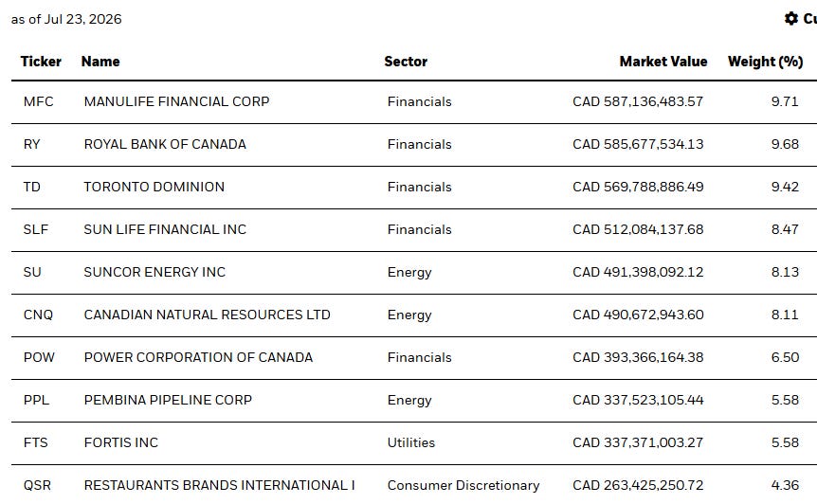The width and height of the screenshot is (817, 504).
Task: Select the MFC ticker cell
Action: tap(39, 101)
